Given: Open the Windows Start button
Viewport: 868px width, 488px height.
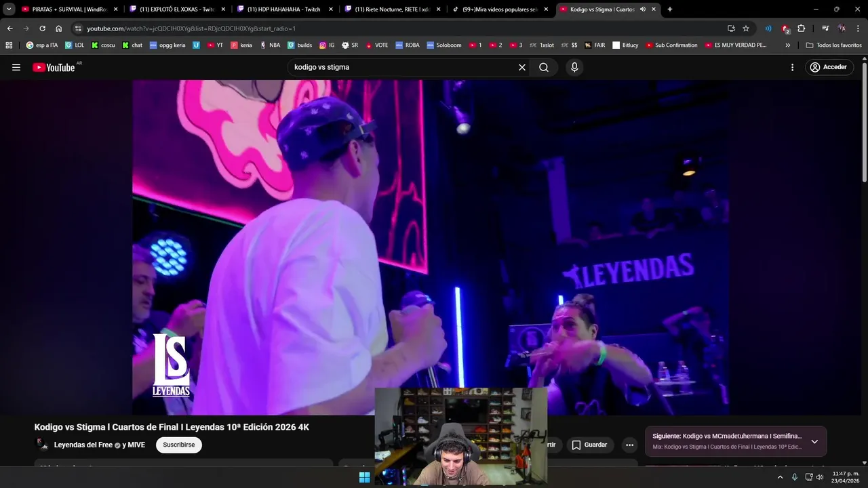Looking at the screenshot, I should pyautogui.click(x=365, y=477).
